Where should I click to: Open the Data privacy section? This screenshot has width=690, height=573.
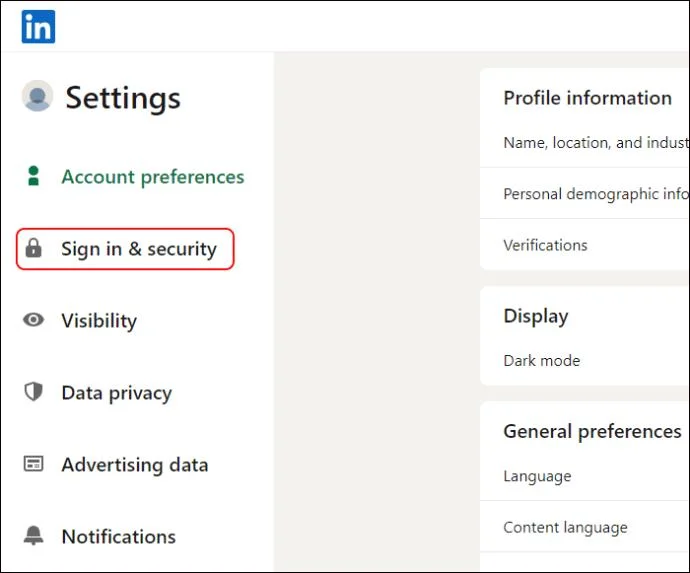click(x=117, y=393)
